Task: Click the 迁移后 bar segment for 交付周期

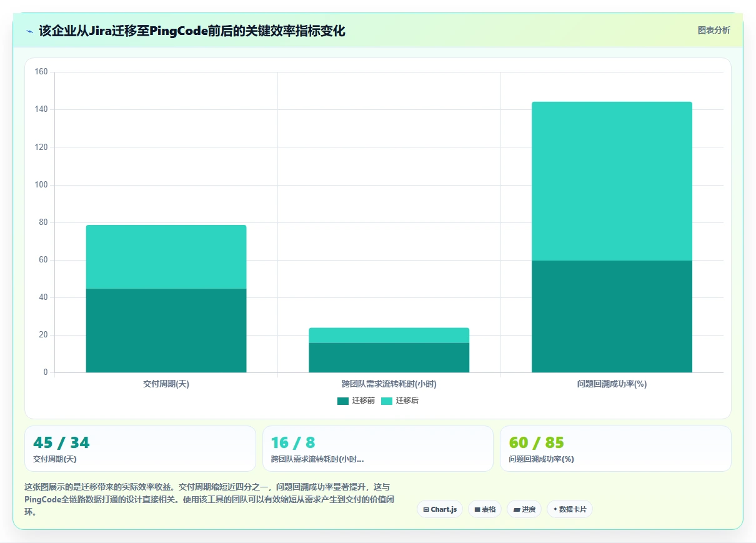Action: [x=166, y=257]
